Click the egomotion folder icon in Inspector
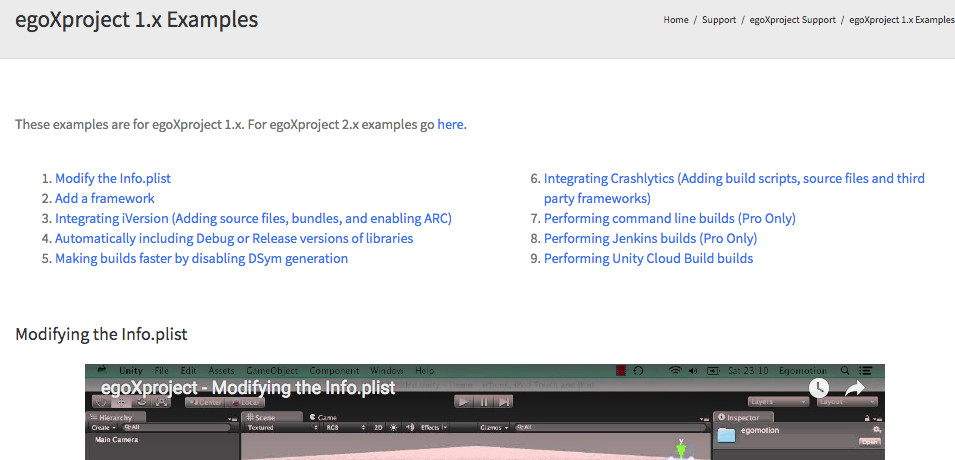The width and height of the screenshot is (955, 460). point(726,435)
